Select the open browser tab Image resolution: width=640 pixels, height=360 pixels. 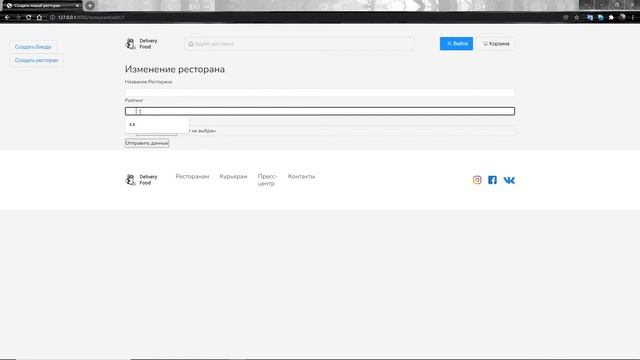click(x=42, y=6)
